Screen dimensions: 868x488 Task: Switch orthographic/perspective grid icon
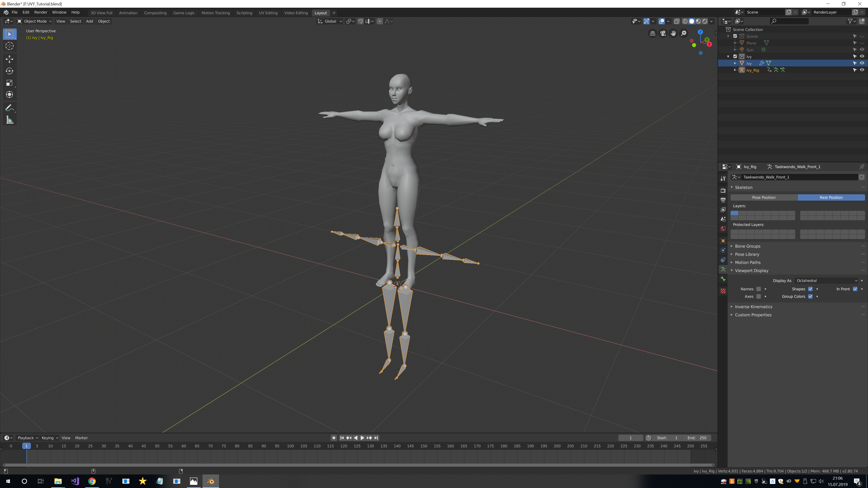tap(653, 33)
